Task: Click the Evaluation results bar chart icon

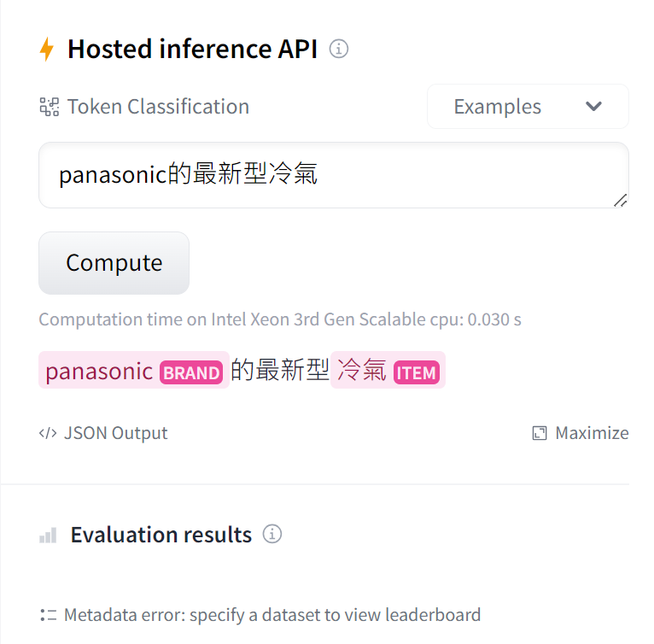Action: pos(49,536)
